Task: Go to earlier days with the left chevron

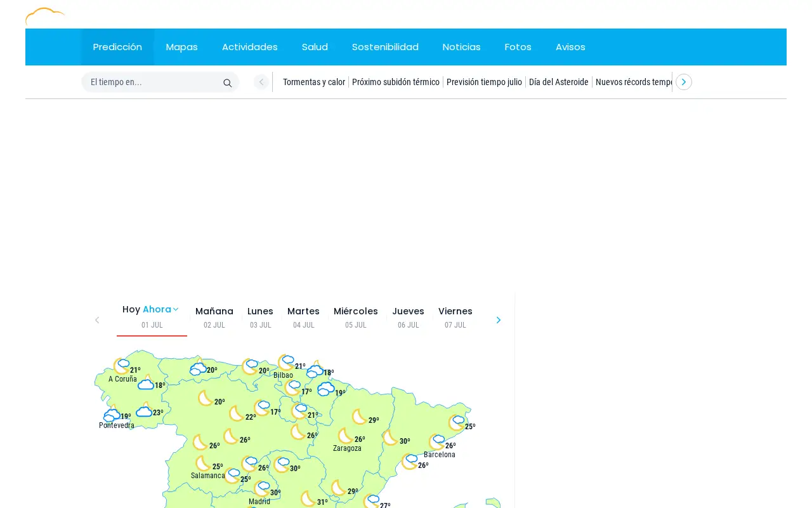Action: tap(97, 320)
